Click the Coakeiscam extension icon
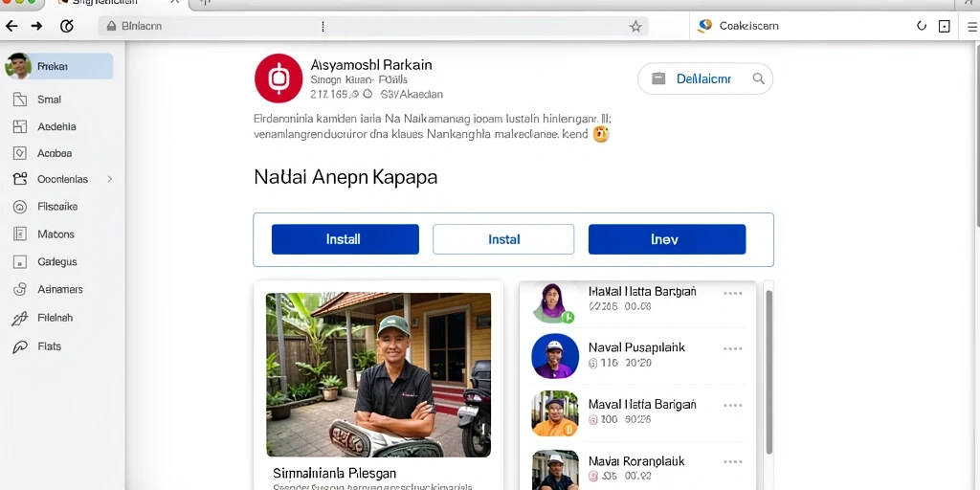 pyautogui.click(x=705, y=26)
